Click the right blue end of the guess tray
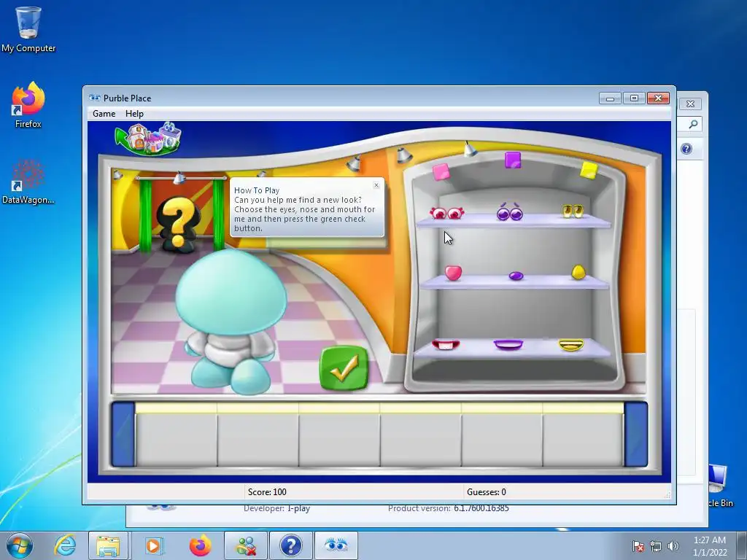The height and width of the screenshot is (560, 747). tap(636, 435)
